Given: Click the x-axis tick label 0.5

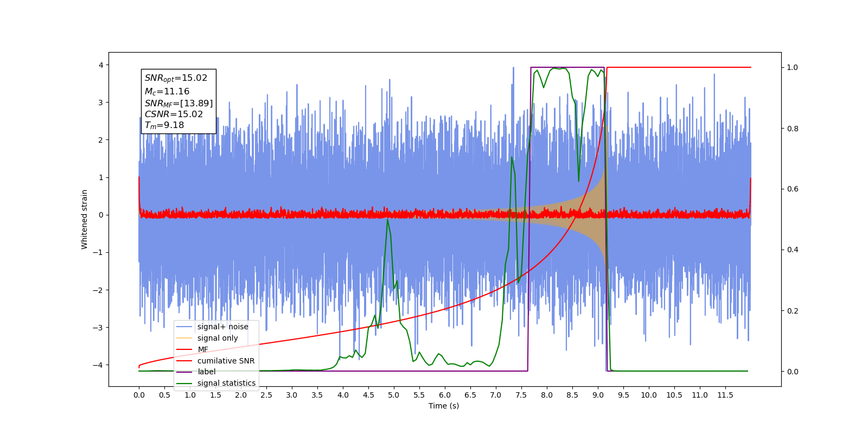Looking at the screenshot, I should tap(164, 395).
